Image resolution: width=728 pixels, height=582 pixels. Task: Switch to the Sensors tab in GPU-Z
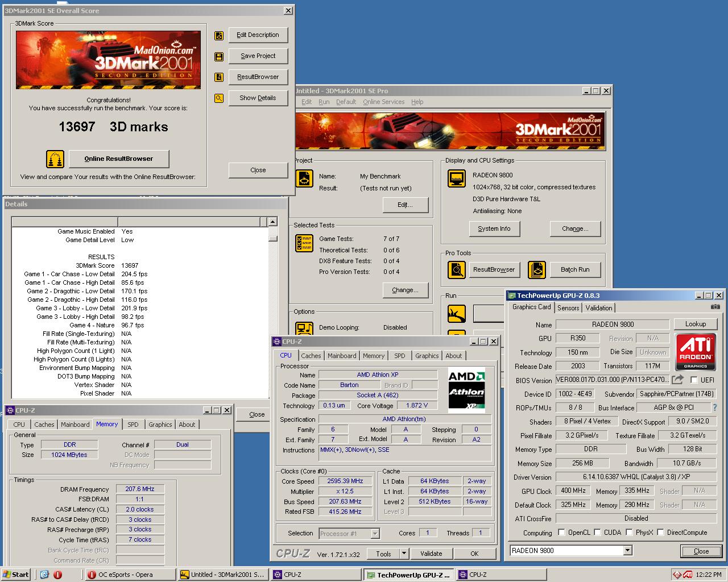[568, 308]
